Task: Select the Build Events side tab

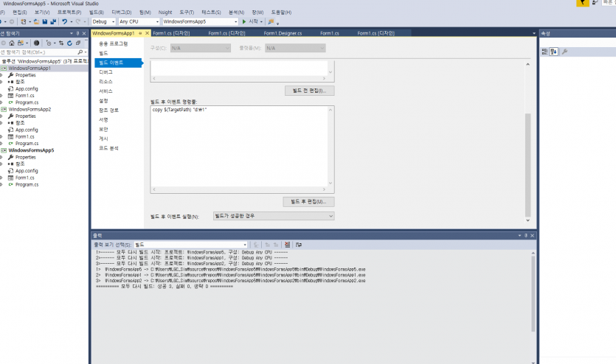Action: (x=118, y=63)
